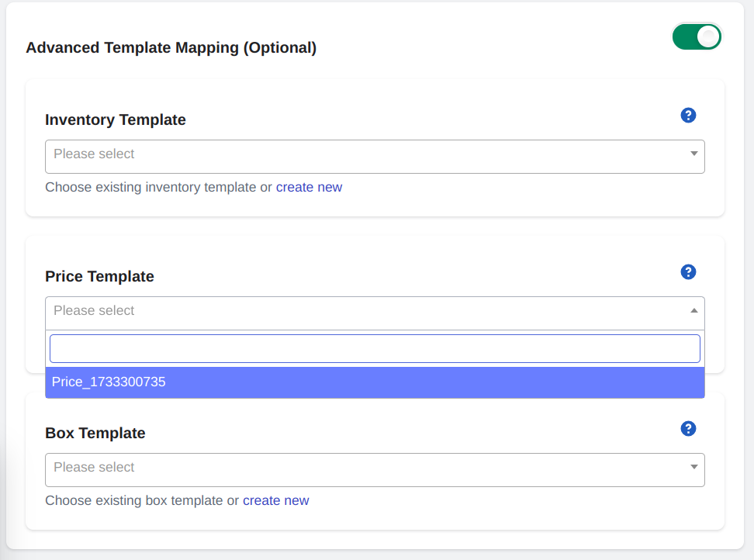Open the Box Template select field
This screenshot has width=754, height=560.
(x=375, y=469)
